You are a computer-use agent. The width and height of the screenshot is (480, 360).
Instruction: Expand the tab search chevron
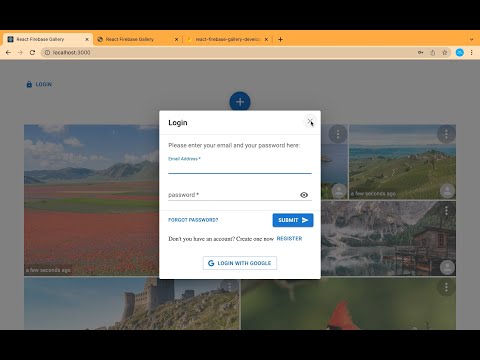coord(471,39)
